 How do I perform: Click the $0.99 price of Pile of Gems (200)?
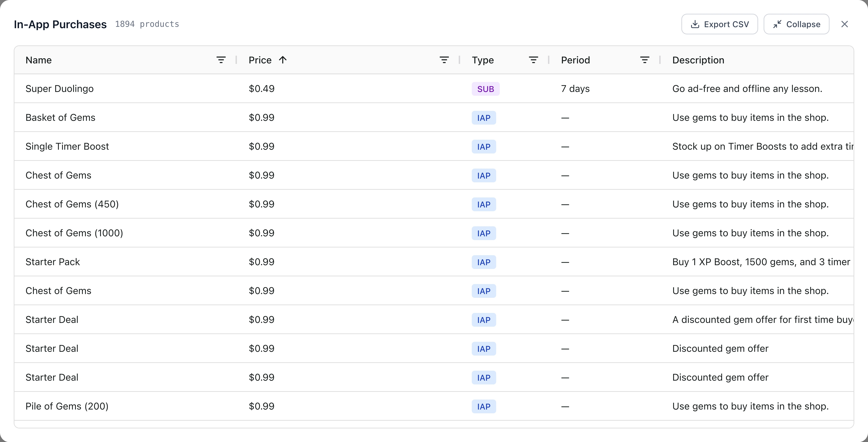(x=261, y=406)
